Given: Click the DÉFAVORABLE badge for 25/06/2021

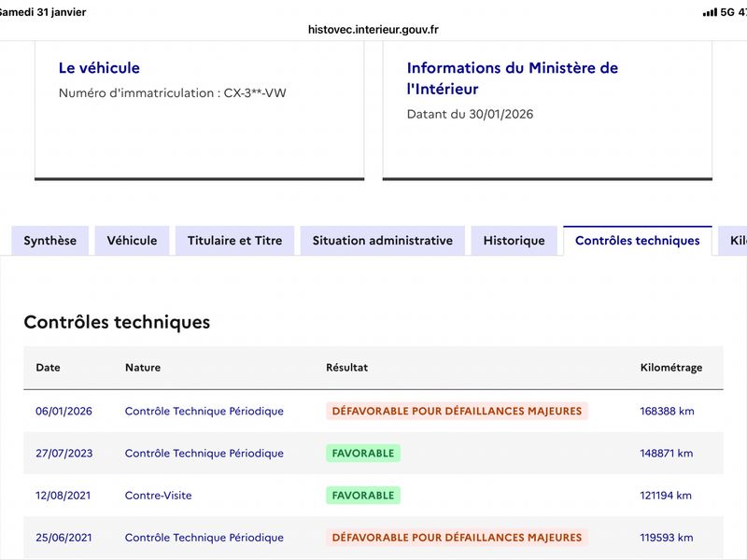Looking at the screenshot, I should coord(457,538).
